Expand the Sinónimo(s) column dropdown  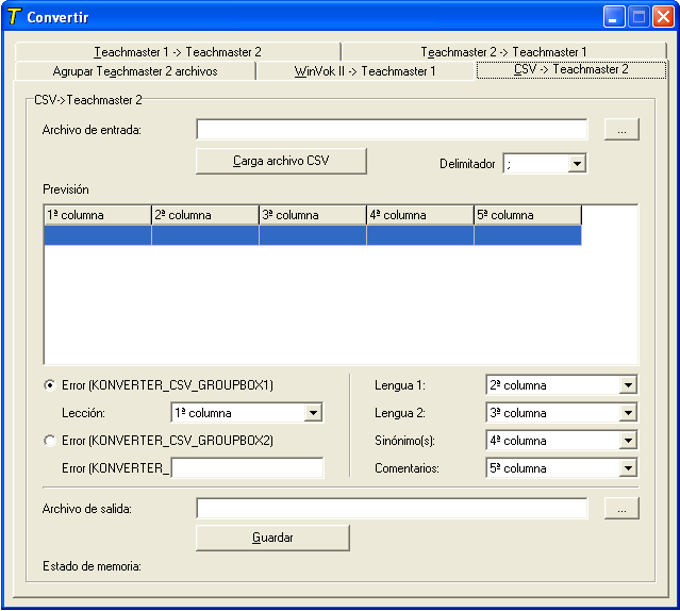pyautogui.click(x=628, y=441)
